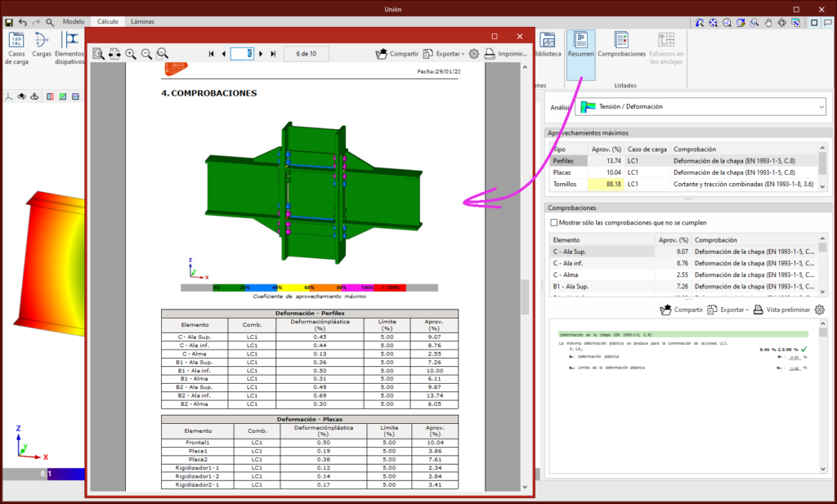The height and width of the screenshot is (504, 837).
Task: Go to the last report page
Action: pos(273,54)
